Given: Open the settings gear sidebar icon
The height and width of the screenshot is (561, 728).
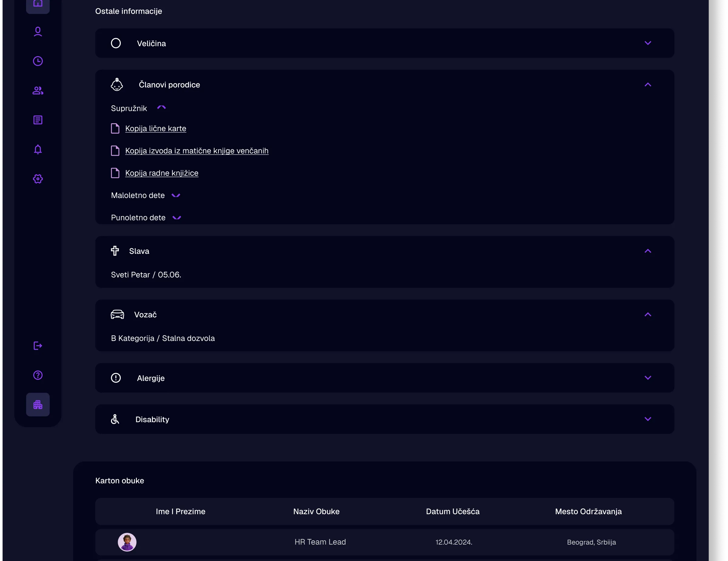Looking at the screenshot, I should tap(38, 179).
